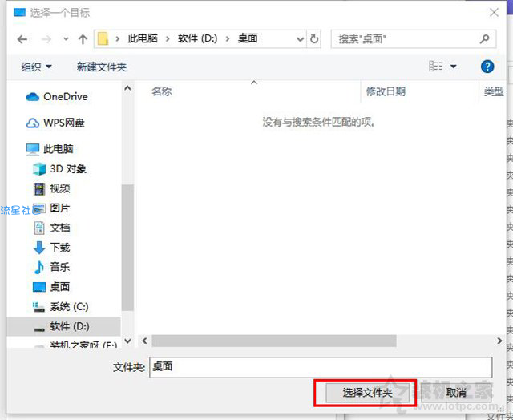Go back with the left arrow
The width and height of the screenshot is (513, 420).
click(22, 39)
